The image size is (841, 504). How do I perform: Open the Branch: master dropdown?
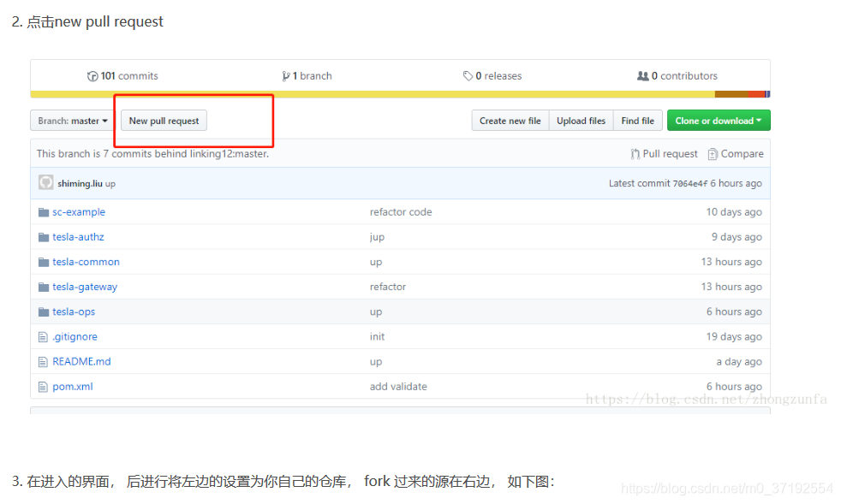(72, 121)
